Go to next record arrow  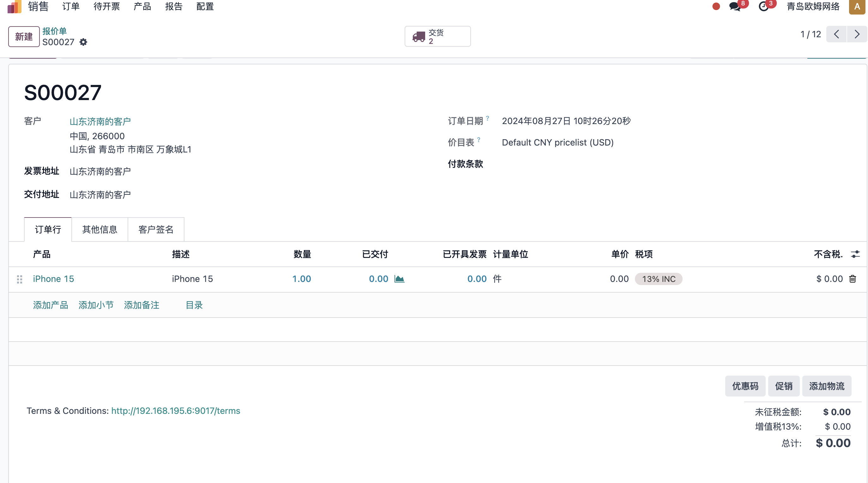[x=857, y=34]
